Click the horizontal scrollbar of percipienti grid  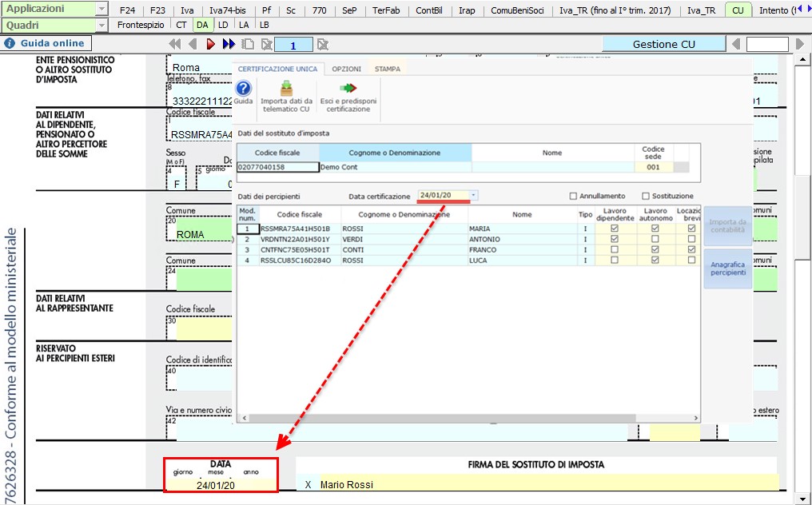tap(444, 418)
